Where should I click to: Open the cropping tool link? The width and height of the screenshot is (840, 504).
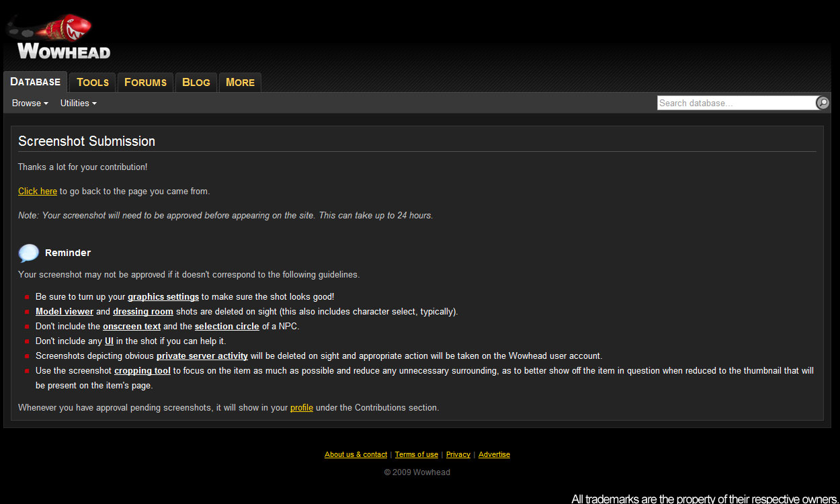(142, 370)
